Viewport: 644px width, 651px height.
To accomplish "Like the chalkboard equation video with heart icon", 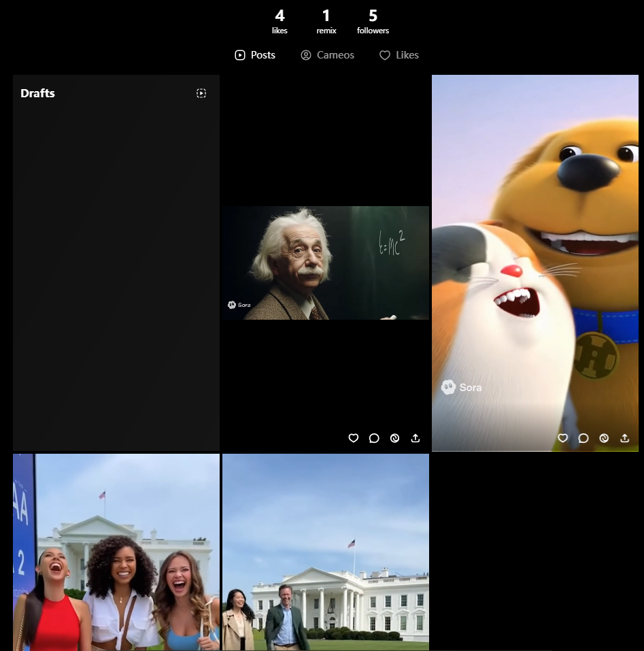I will click(353, 438).
